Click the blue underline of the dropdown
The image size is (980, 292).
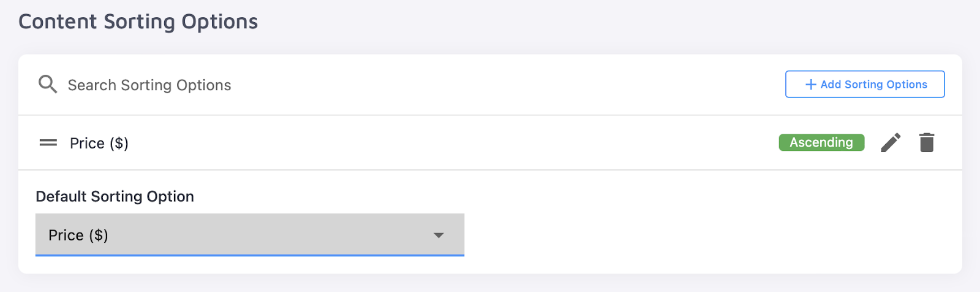click(249, 255)
